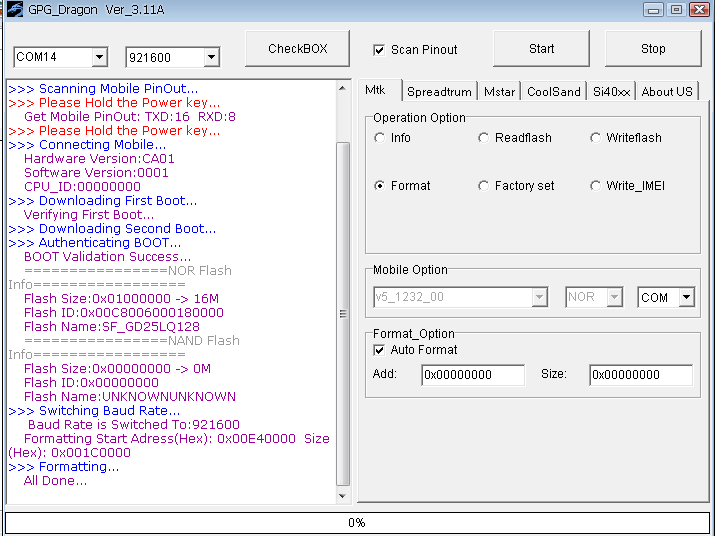Image resolution: width=715 pixels, height=536 pixels.
Task: Click the CheckBOX button
Action: pyautogui.click(x=298, y=49)
